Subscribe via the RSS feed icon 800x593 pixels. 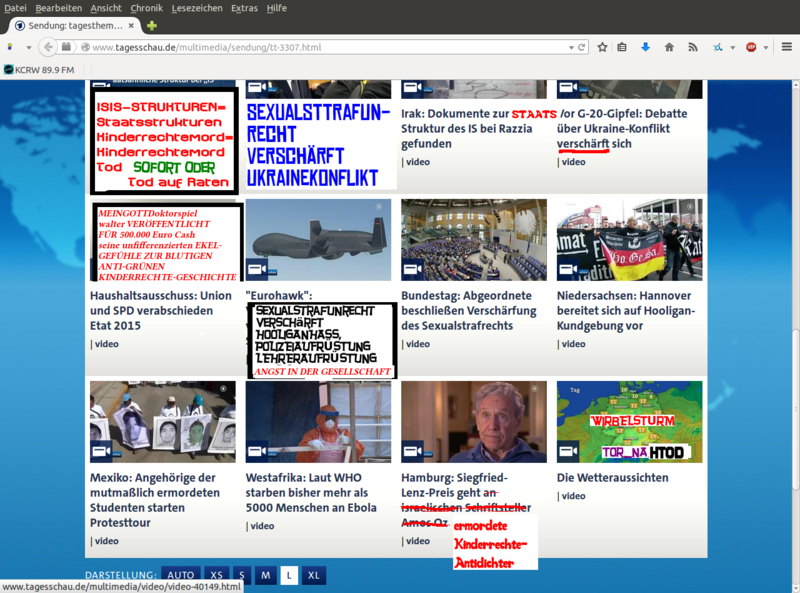click(692, 46)
